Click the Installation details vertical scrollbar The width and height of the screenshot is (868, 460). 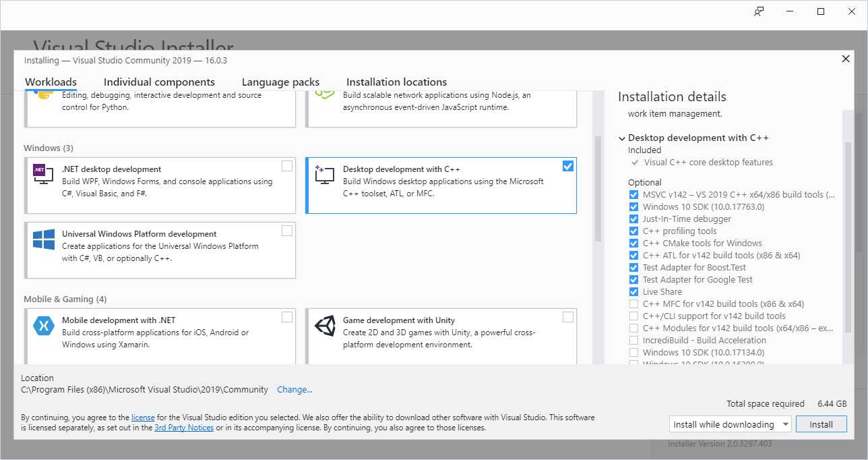coord(847,236)
